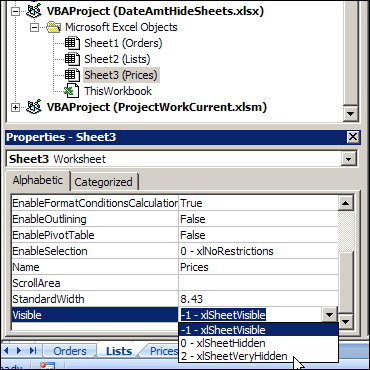Open the Orders sheet tab
Viewport: 370px width, 370px height.
point(70,351)
